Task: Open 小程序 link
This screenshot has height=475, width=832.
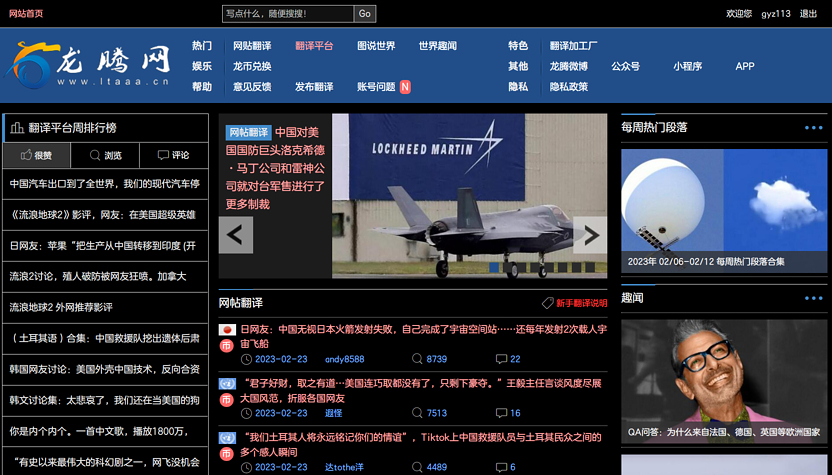Action: coord(688,66)
